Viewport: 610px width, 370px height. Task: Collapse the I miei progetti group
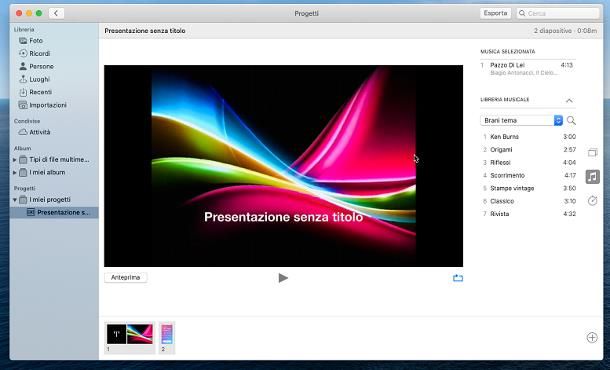[x=14, y=200]
